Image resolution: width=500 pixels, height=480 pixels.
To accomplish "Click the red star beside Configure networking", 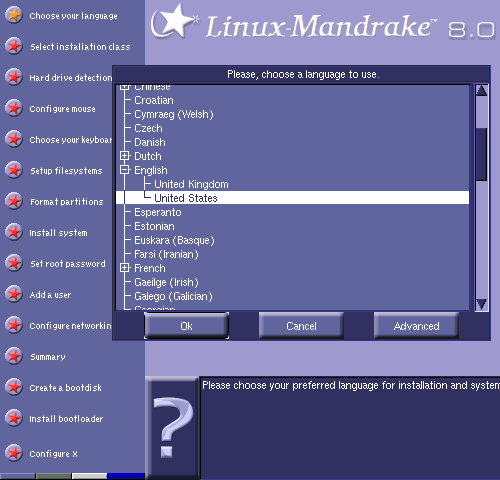I will [x=14, y=325].
